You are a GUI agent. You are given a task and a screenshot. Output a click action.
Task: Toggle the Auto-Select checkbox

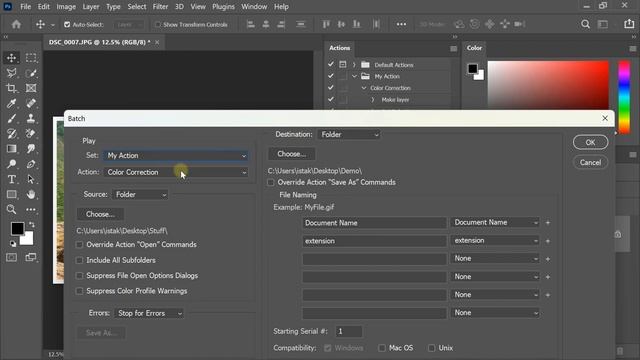coord(67,24)
